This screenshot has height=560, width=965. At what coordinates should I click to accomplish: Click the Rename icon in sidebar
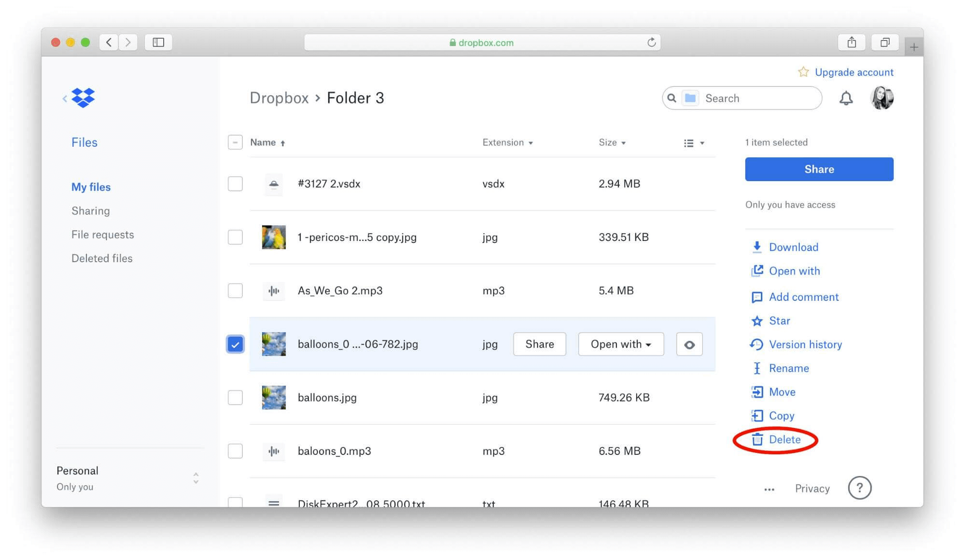(x=758, y=368)
